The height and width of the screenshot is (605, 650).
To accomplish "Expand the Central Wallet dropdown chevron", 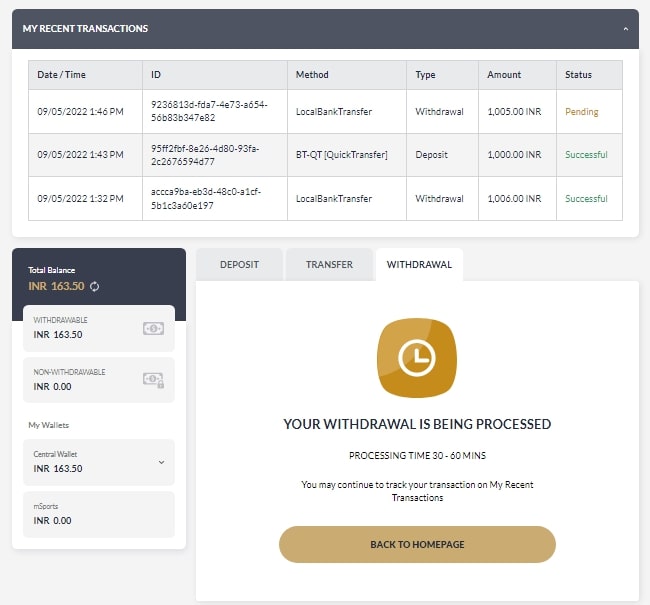I will click(161, 462).
